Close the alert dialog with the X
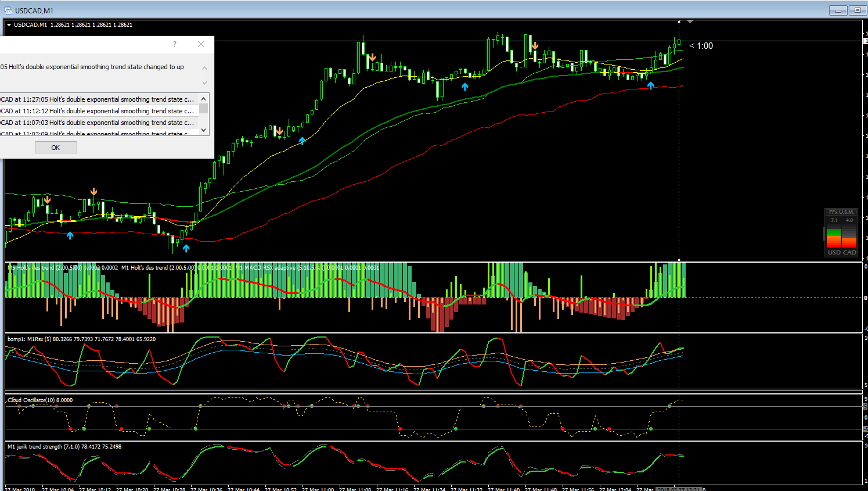The width and height of the screenshot is (868, 491). tap(201, 44)
